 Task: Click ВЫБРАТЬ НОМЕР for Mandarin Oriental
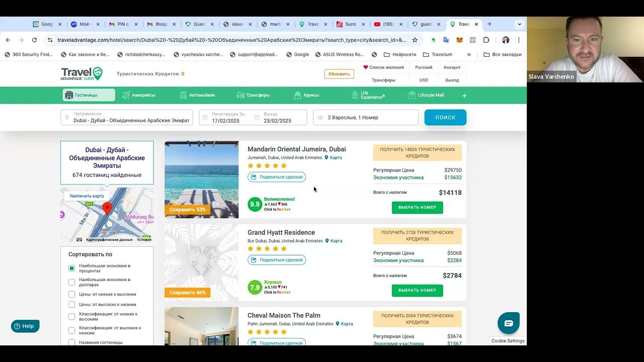tap(418, 207)
